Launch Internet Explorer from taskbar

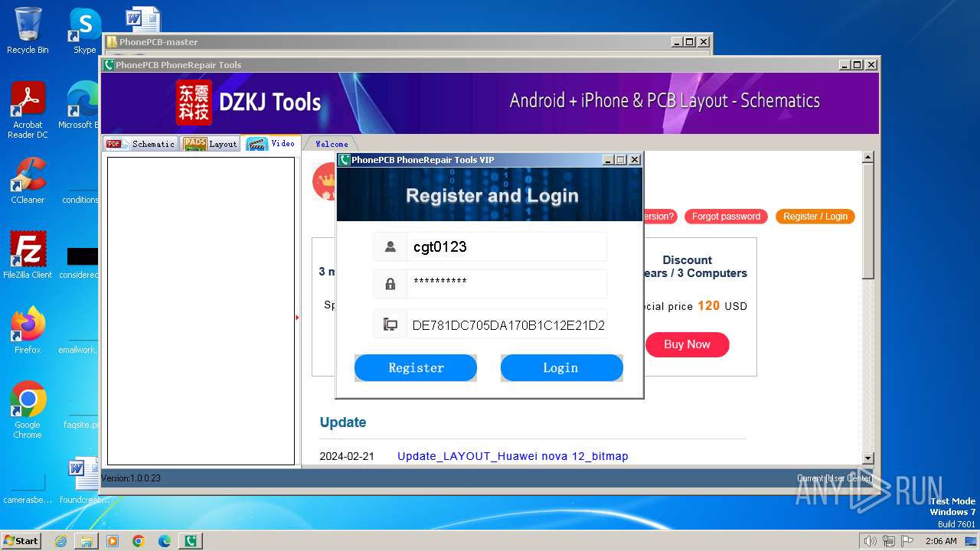click(60, 541)
